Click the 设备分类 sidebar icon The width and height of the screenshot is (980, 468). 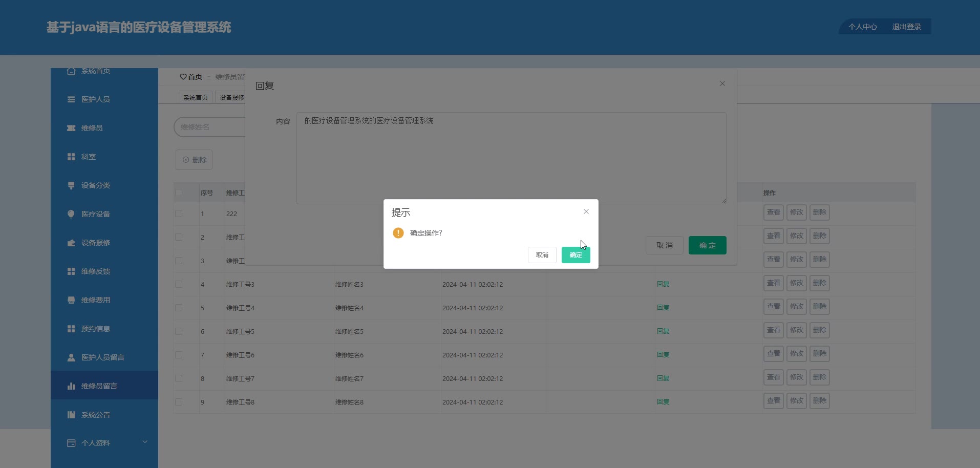71,185
